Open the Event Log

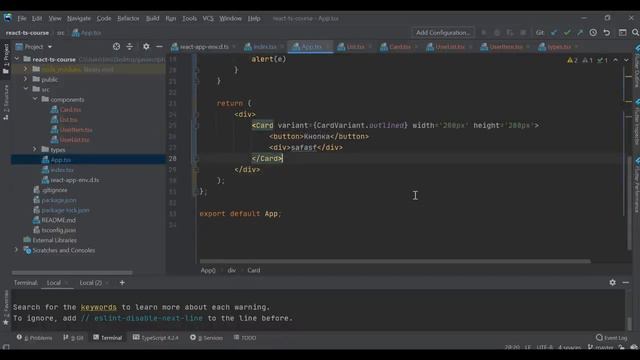(611, 338)
